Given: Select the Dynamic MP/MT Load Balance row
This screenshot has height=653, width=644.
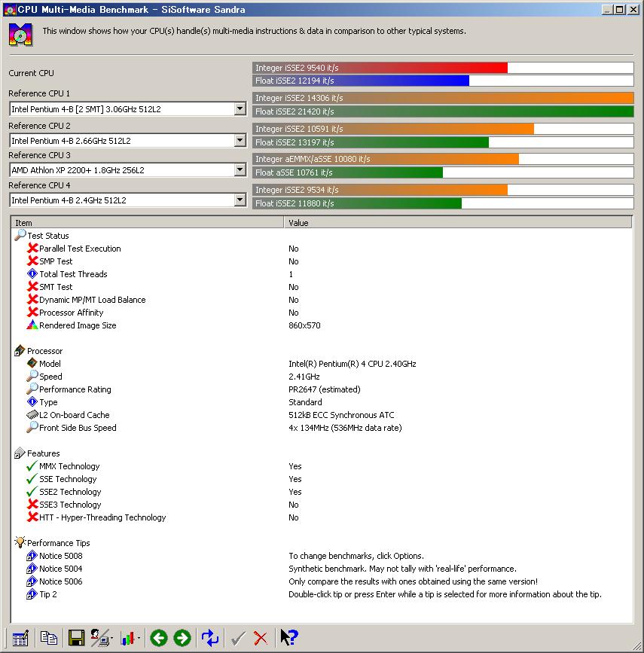Looking at the screenshot, I should [322, 300].
